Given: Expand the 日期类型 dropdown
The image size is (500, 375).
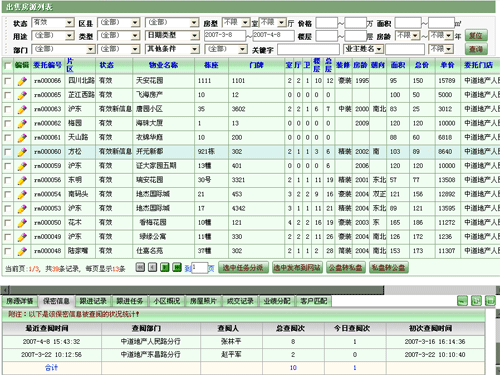Looking at the screenshot, I should click(172, 35).
